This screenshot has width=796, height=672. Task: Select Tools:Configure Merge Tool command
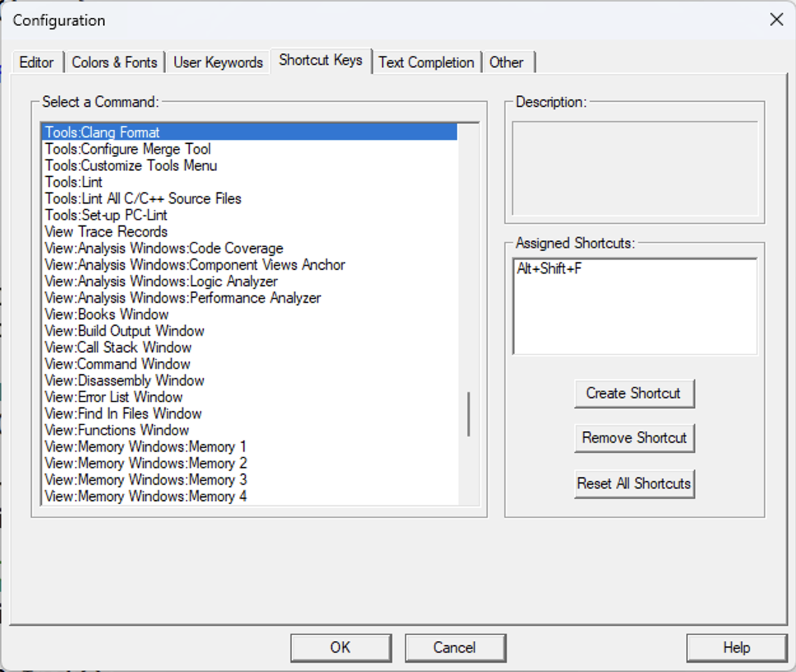(x=128, y=149)
